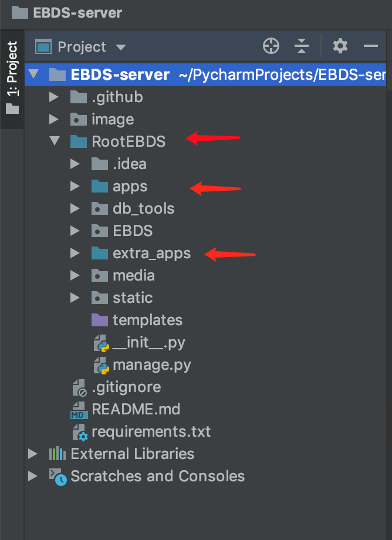Expand the image folder arrow
This screenshot has width=392, height=540.
pyautogui.click(x=53, y=120)
